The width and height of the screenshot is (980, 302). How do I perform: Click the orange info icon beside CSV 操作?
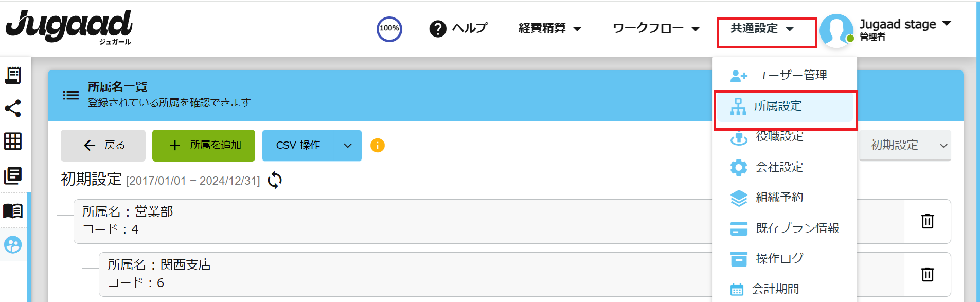click(378, 146)
